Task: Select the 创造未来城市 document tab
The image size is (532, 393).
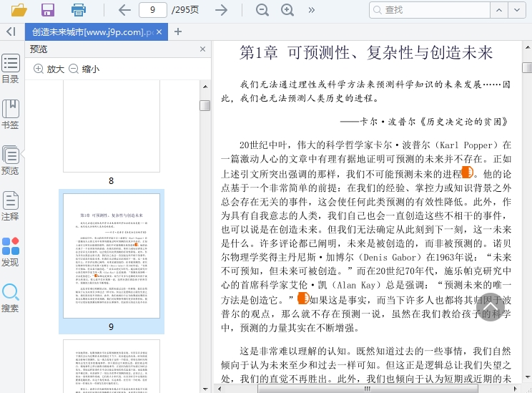Action: [92, 31]
